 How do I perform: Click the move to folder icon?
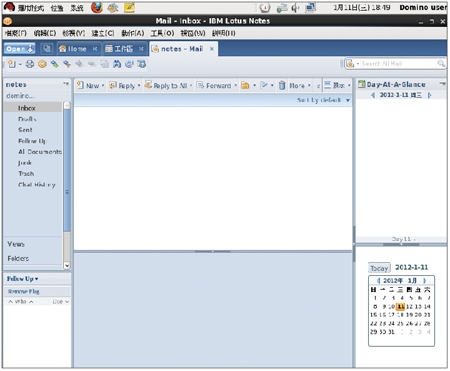point(245,86)
